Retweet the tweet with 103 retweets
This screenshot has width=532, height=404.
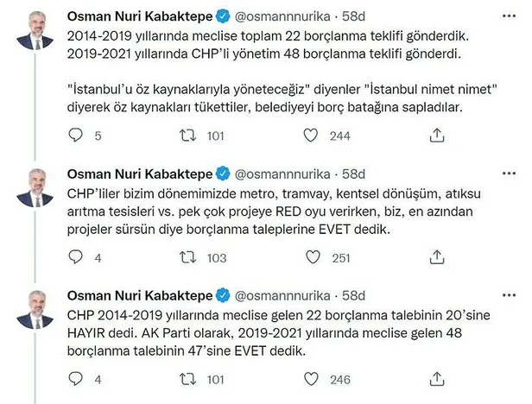[x=184, y=257]
